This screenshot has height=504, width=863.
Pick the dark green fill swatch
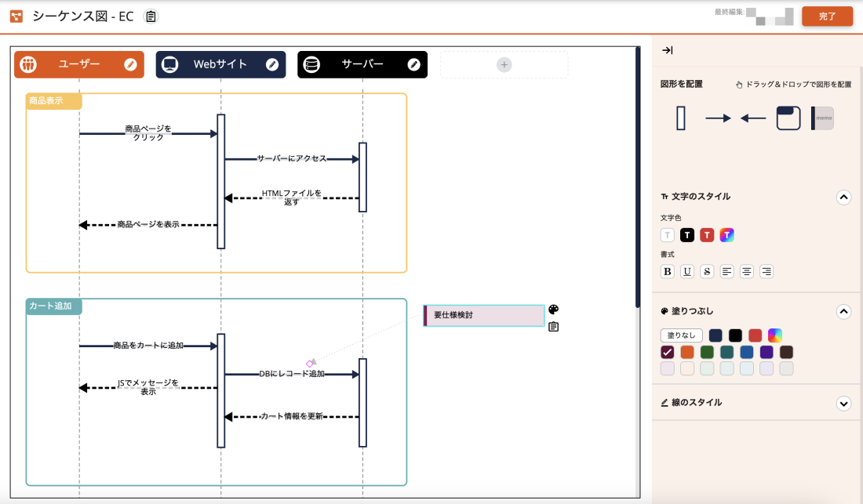click(x=707, y=352)
